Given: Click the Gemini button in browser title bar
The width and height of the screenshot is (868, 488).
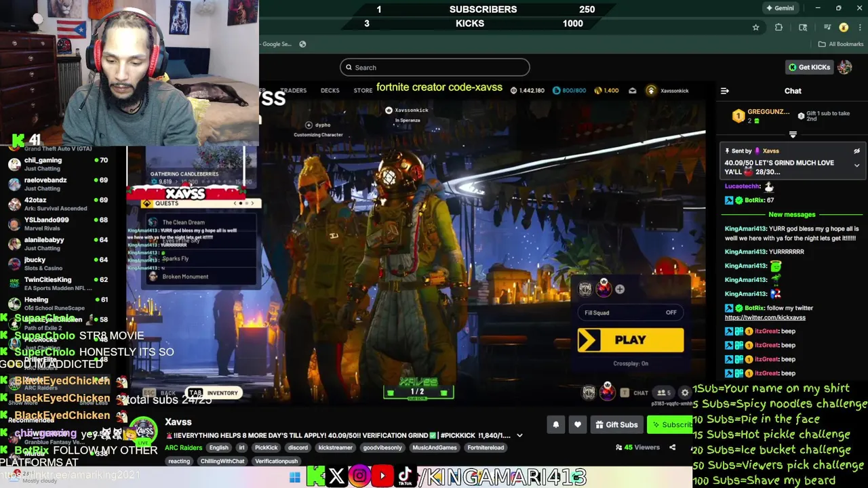Looking at the screenshot, I should 779,8.
